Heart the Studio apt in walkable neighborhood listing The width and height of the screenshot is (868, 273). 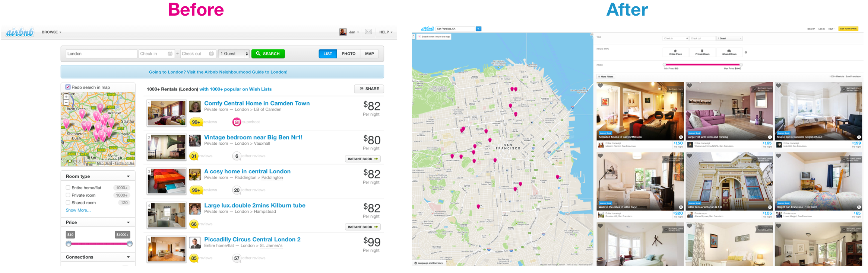coord(779,86)
